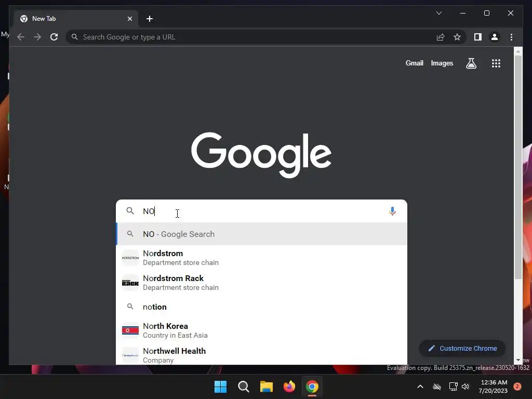Click the Google logo
Image resolution: width=532 pixels, height=399 pixels.
tap(261, 155)
